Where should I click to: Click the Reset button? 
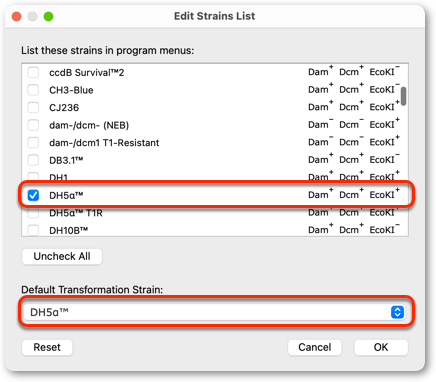tap(47, 347)
